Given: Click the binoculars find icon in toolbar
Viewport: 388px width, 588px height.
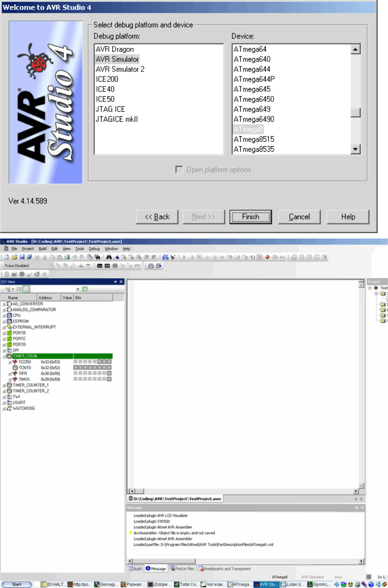Looking at the screenshot, I should [x=109, y=257].
